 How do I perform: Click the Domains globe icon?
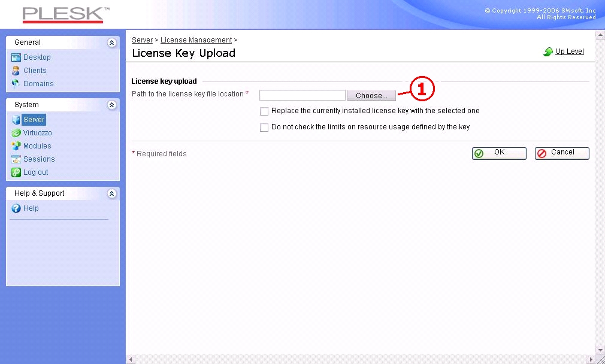[16, 84]
